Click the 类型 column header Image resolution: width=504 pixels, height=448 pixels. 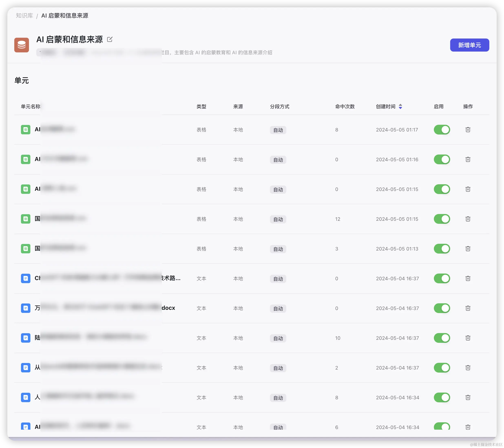point(201,107)
